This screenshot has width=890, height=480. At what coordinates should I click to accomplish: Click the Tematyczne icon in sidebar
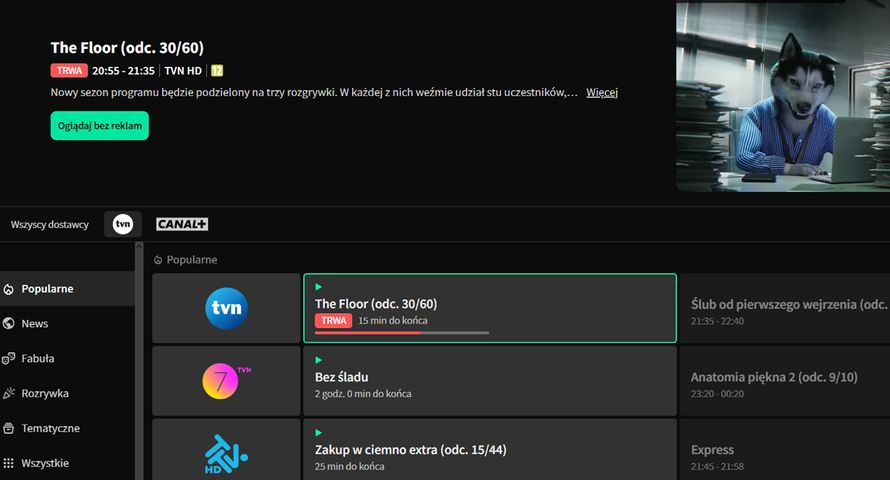[9, 428]
